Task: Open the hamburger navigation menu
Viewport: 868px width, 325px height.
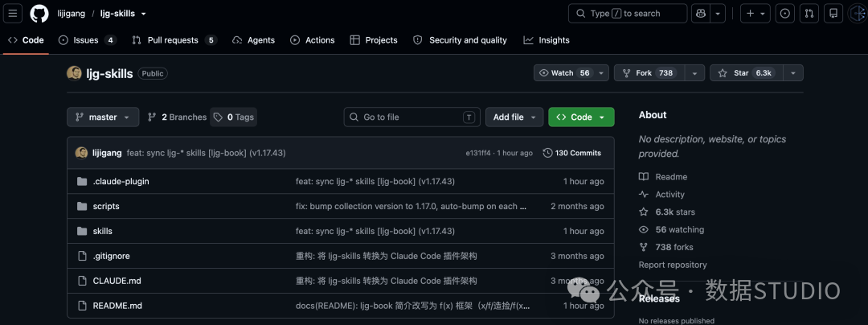Action: [13, 14]
